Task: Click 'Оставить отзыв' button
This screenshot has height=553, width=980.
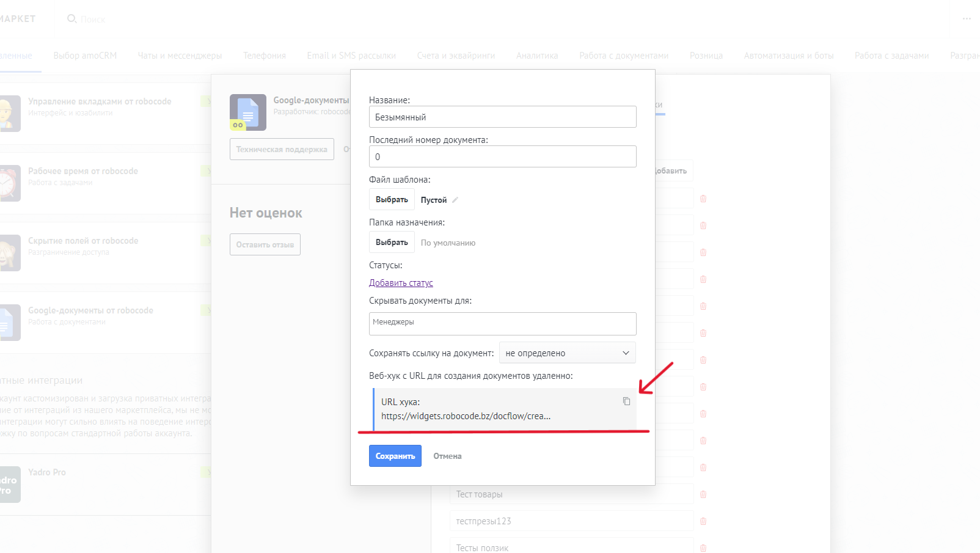Action: pos(265,244)
